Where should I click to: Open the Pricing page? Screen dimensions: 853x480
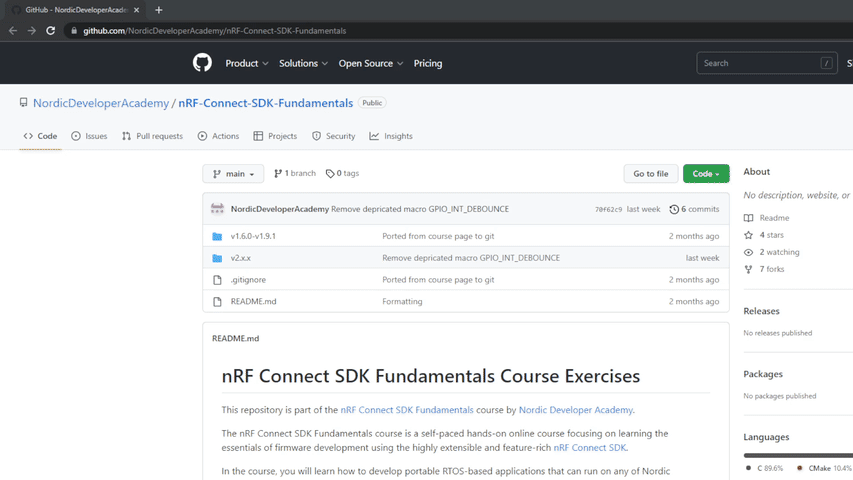point(428,63)
